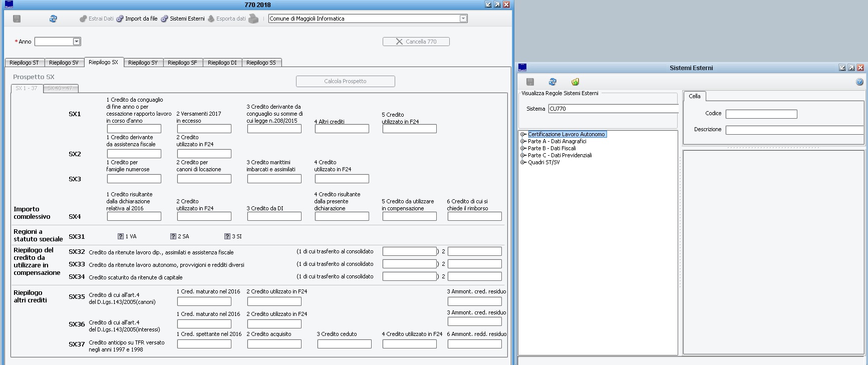This screenshot has height=365, width=868.
Task: Click the refresh icon in the 770 2018 toolbar
Action: point(53,19)
